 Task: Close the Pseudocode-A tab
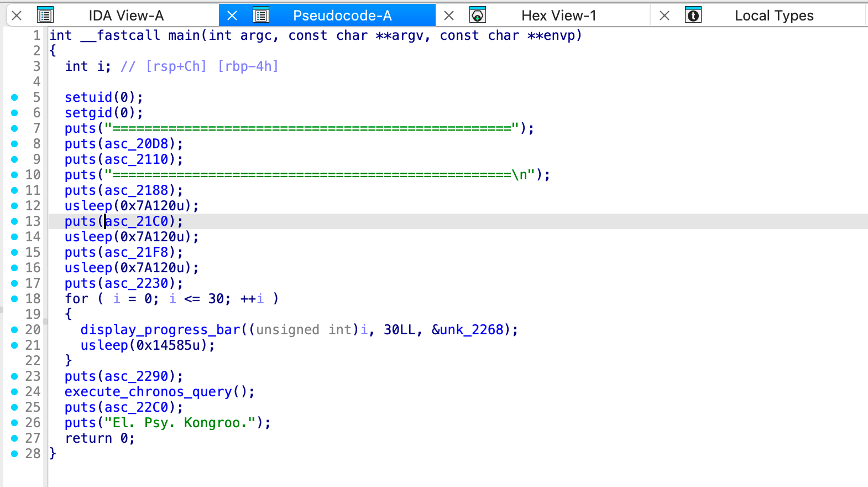coord(232,15)
